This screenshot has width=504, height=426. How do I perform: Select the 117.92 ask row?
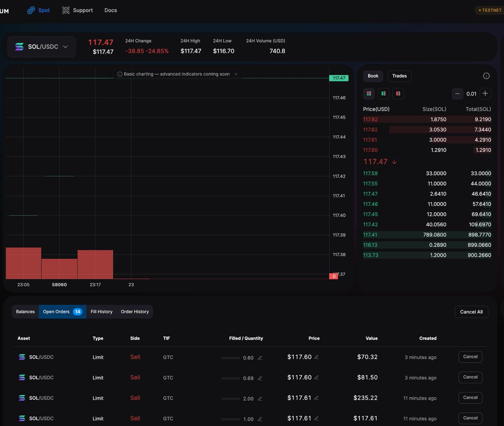[427, 119]
